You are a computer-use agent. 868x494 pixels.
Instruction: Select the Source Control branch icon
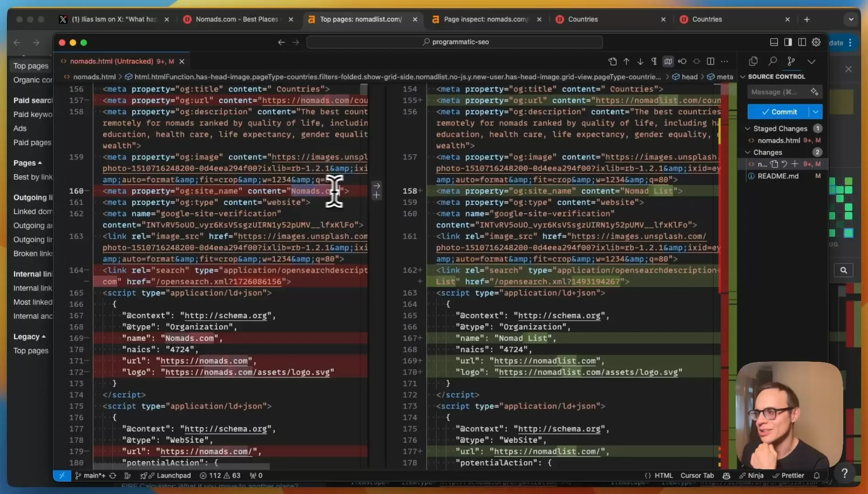pyautogui.click(x=791, y=61)
